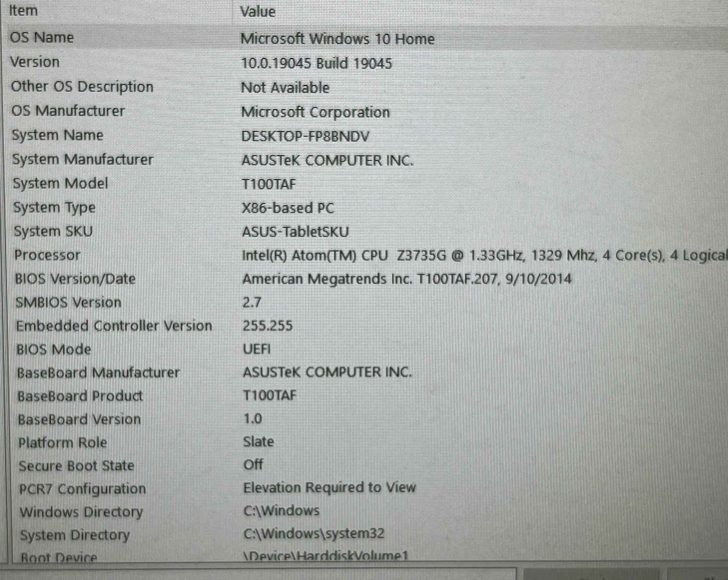Screen dimensions: 728x580
Task: Select the BIOS Mode row label
Action: 54,349
